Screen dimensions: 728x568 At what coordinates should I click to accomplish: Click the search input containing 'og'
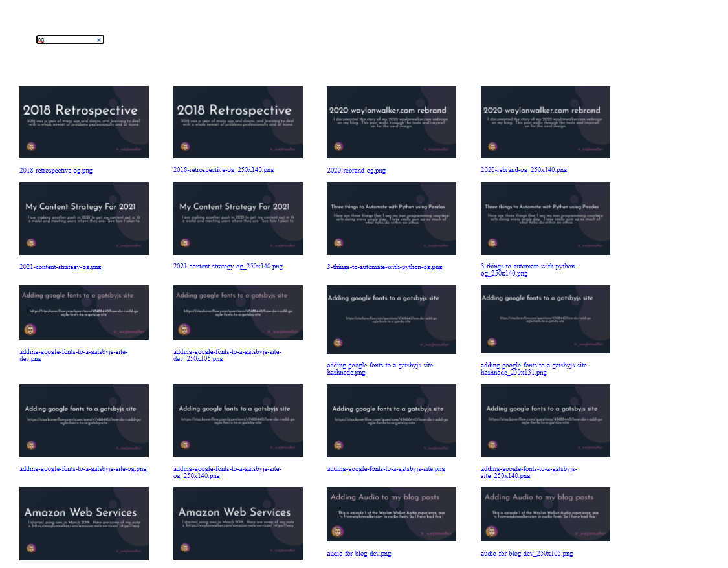70,39
